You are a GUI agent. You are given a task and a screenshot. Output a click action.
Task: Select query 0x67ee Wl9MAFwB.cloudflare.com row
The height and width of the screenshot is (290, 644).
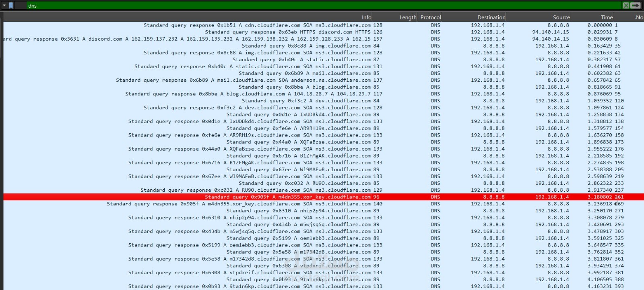click(324, 170)
